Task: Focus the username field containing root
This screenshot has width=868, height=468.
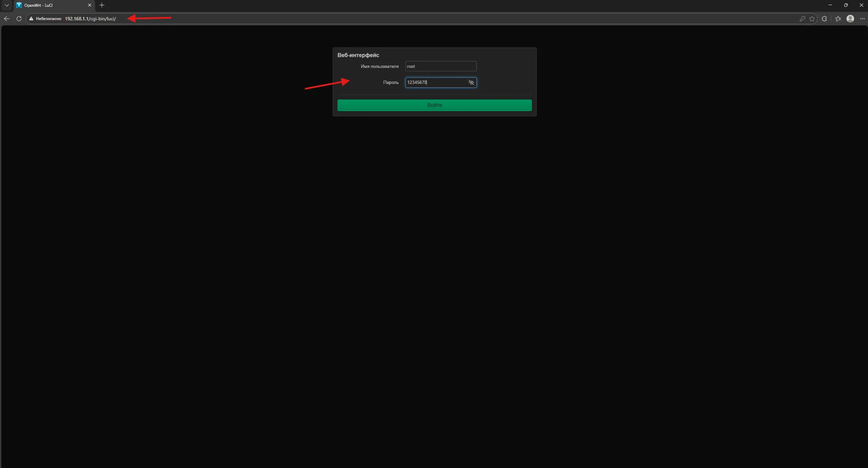Action: point(441,66)
